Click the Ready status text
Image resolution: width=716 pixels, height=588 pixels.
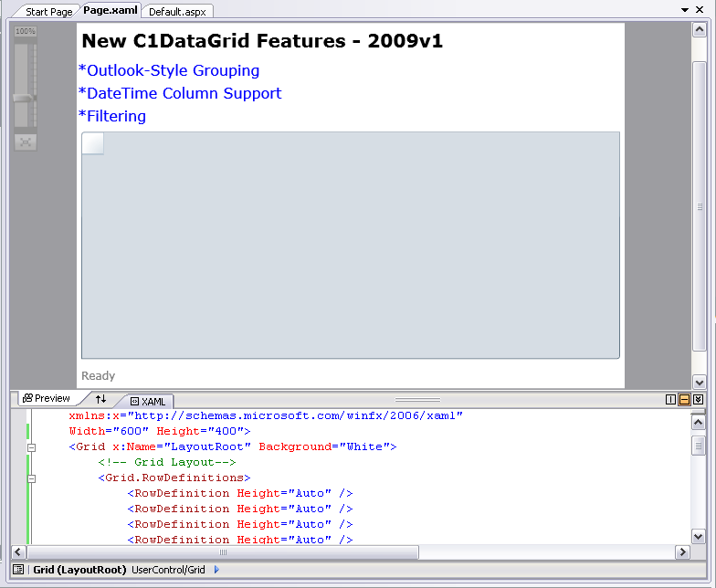[x=99, y=376]
